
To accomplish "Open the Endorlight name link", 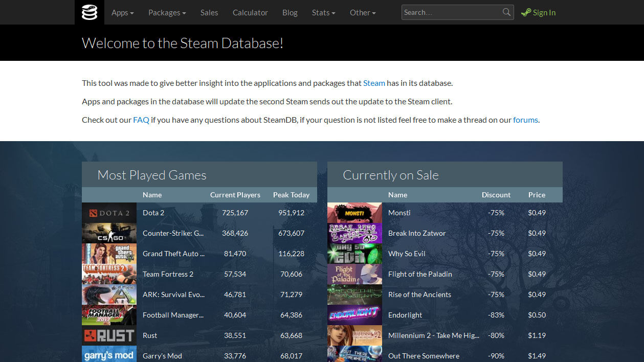I will point(405,315).
